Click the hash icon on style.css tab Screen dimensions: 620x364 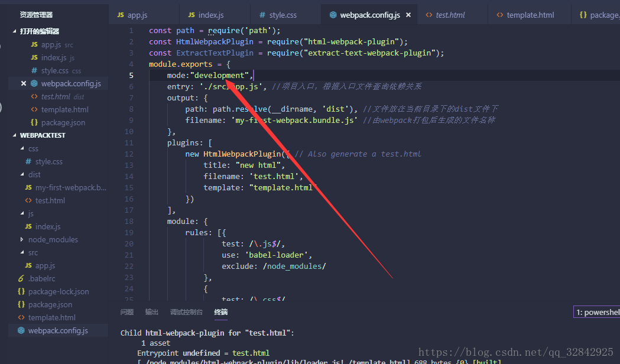point(262,15)
